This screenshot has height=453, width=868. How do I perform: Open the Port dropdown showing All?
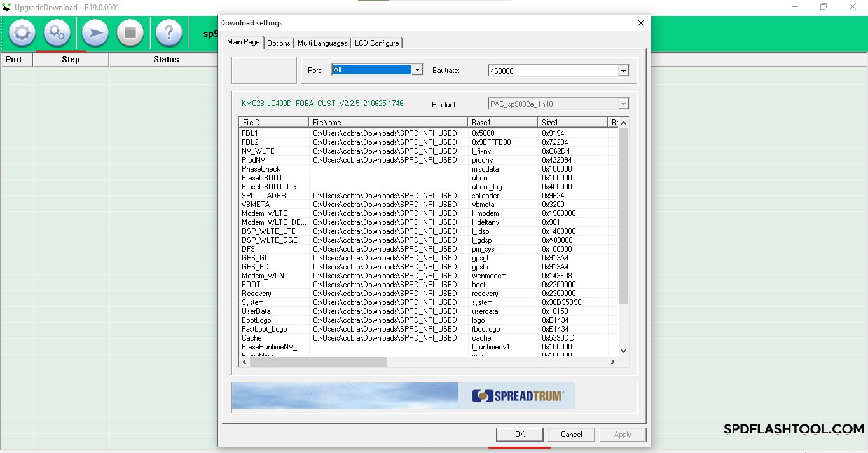pos(417,70)
